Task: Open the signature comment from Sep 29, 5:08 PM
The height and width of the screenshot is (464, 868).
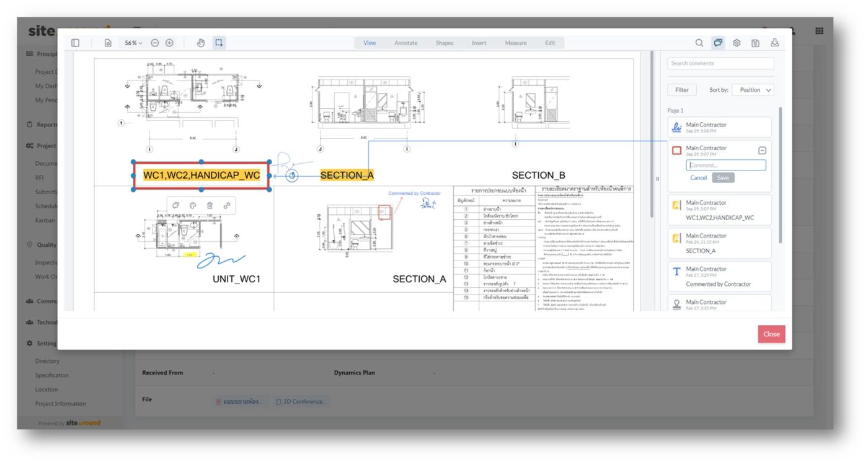Action: (719, 127)
